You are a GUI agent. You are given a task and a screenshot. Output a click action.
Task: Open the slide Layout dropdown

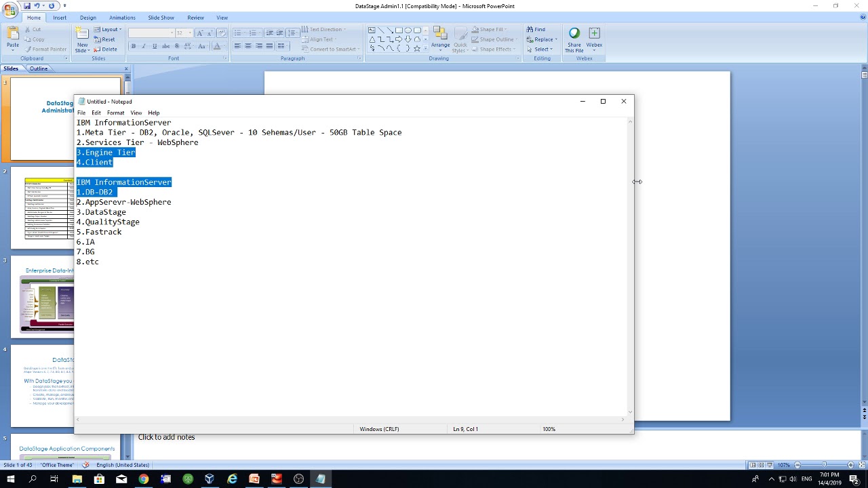click(108, 30)
